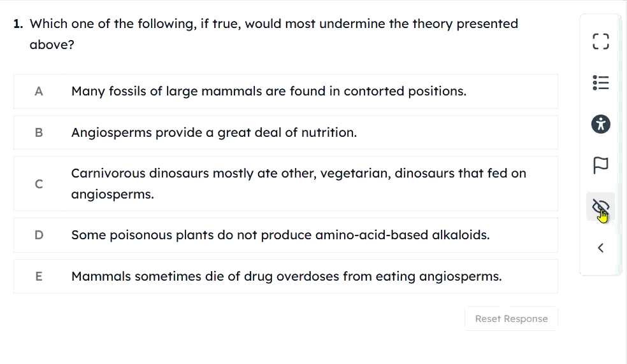Select answer B about angiosperm nutrition
This screenshot has height=364, width=627.
[285, 132]
